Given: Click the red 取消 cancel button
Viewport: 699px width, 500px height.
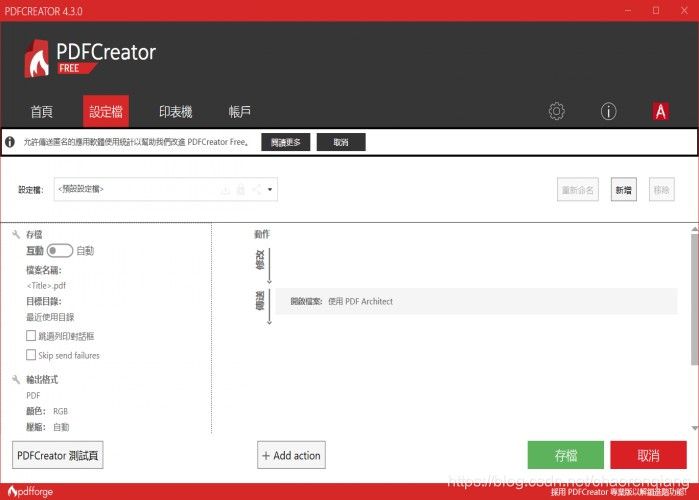Looking at the screenshot, I should click(x=648, y=455).
